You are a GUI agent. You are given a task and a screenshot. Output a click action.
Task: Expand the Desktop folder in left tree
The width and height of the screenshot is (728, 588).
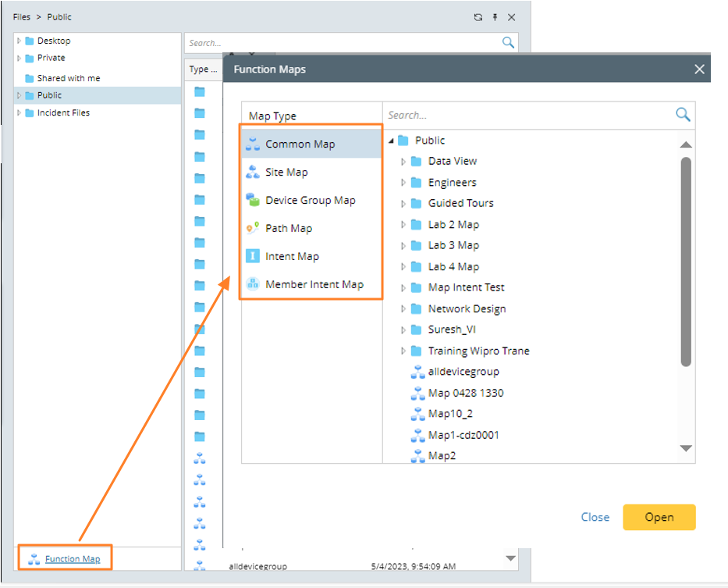[20, 41]
